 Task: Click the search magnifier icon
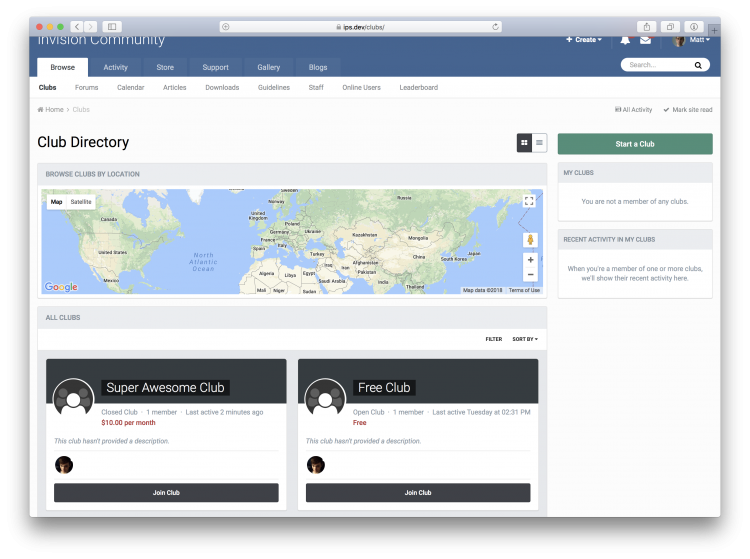coord(698,65)
